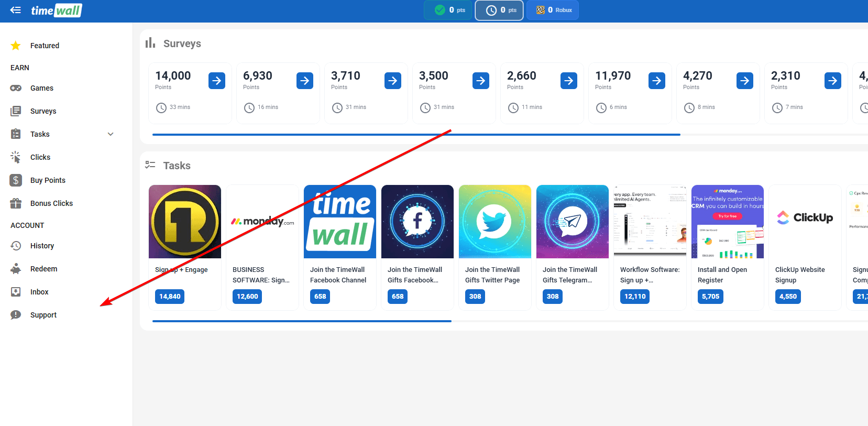The width and height of the screenshot is (868, 426).
Task: Click the back arrow beside the TimeWall logo
Action: tap(16, 10)
